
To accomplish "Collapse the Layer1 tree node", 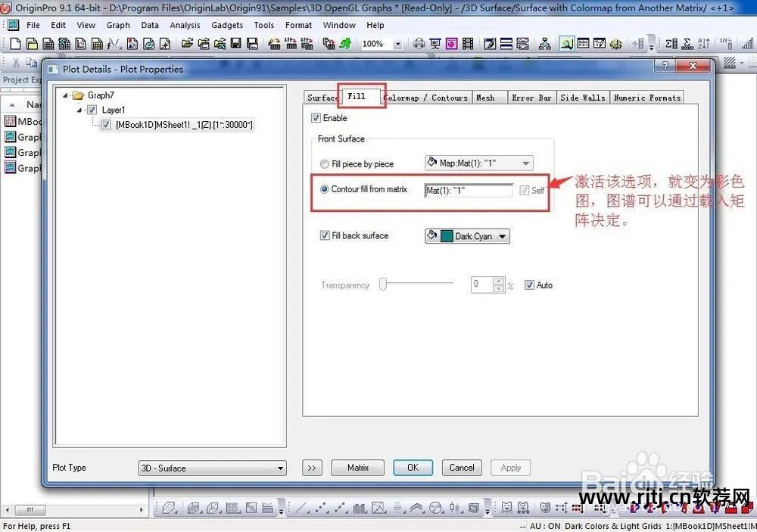I will [79, 110].
